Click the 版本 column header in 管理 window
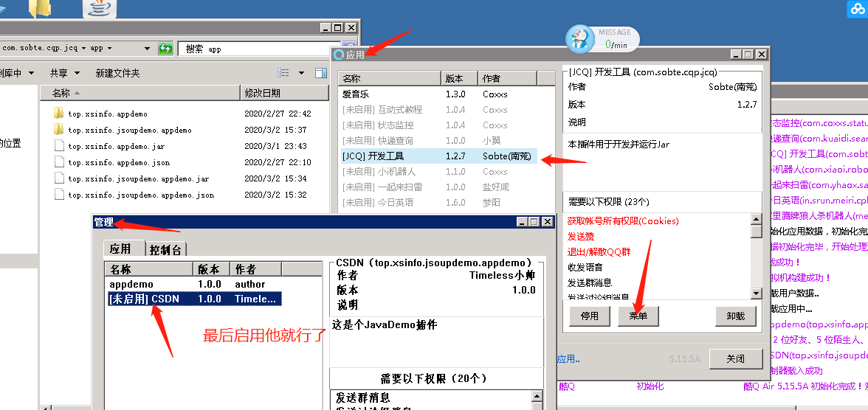868x410 pixels. (x=211, y=269)
